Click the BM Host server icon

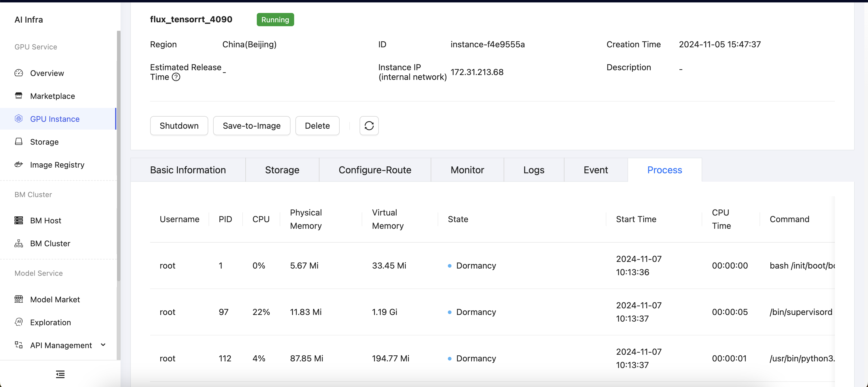pos(18,220)
